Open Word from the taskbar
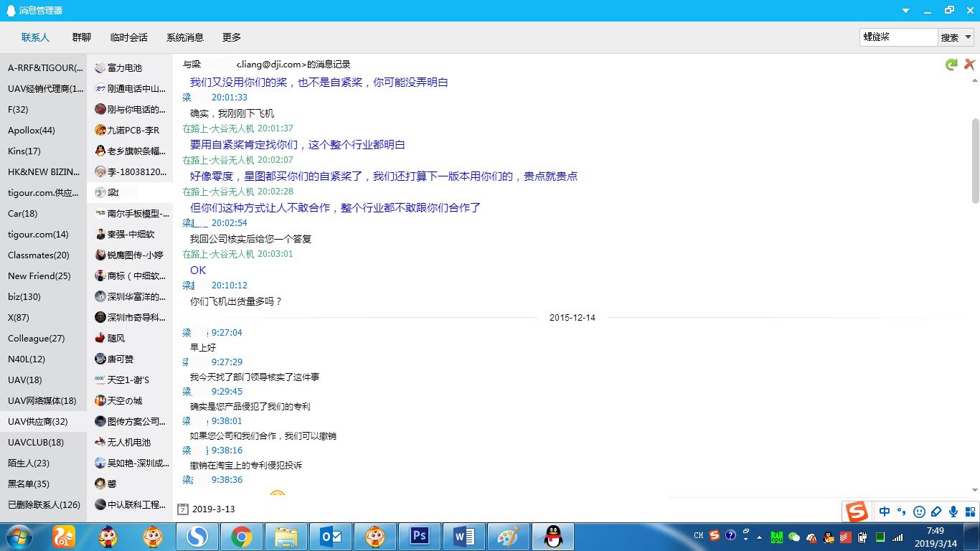 tap(464, 537)
